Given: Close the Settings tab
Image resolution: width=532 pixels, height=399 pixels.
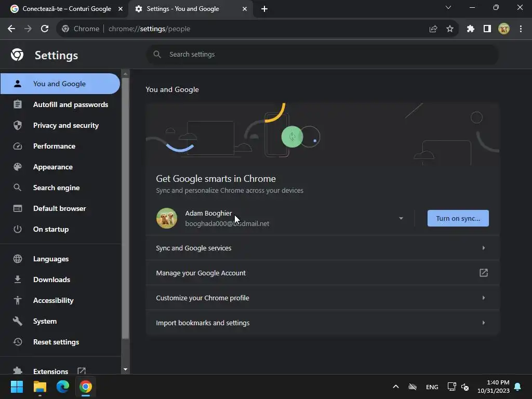Looking at the screenshot, I should [x=245, y=9].
